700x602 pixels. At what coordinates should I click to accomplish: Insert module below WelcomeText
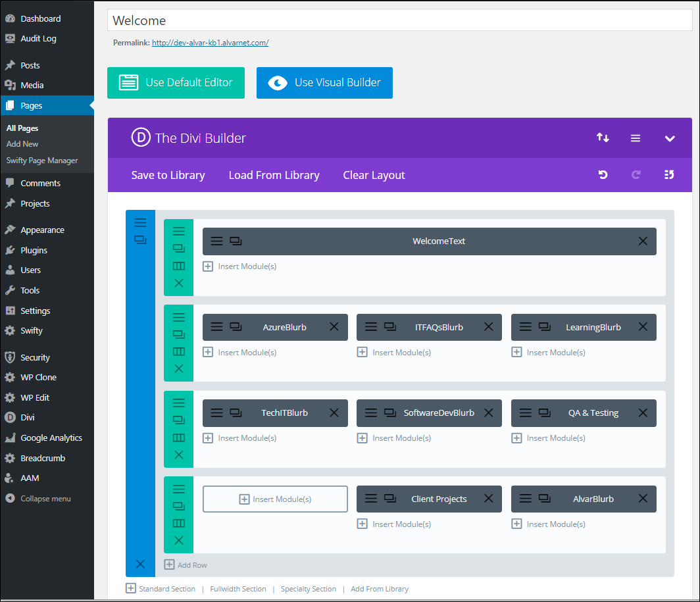click(x=239, y=266)
